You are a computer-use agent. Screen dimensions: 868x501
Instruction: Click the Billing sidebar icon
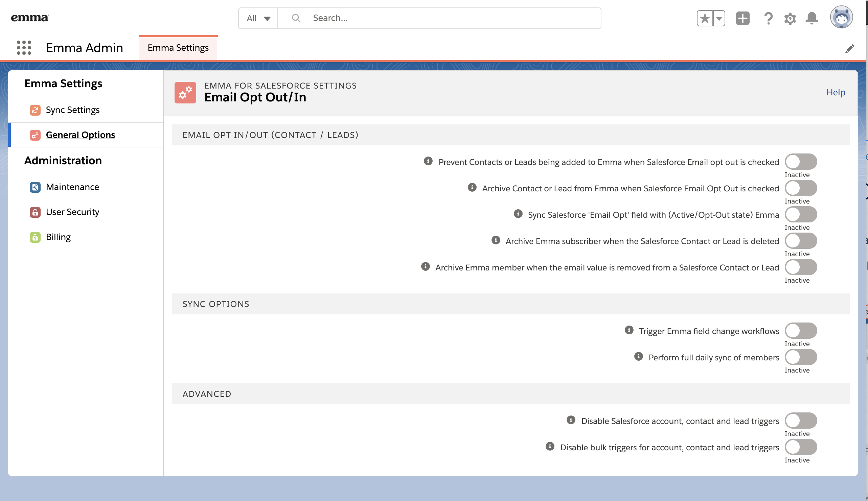pos(35,237)
